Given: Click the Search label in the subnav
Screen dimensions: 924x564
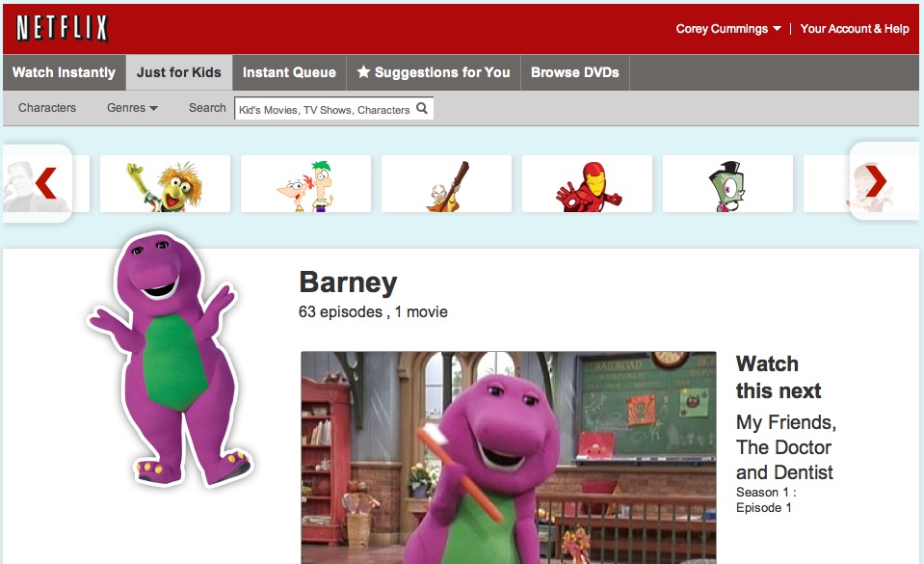Looking at the screenshot, I should 207,108.
